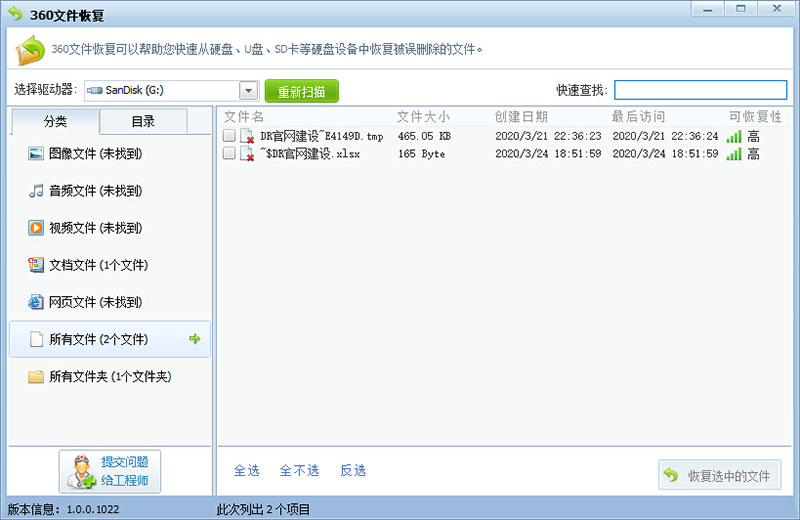Tick the checkbox for ~$DR官网建设.xlsx

pos(229,153)
